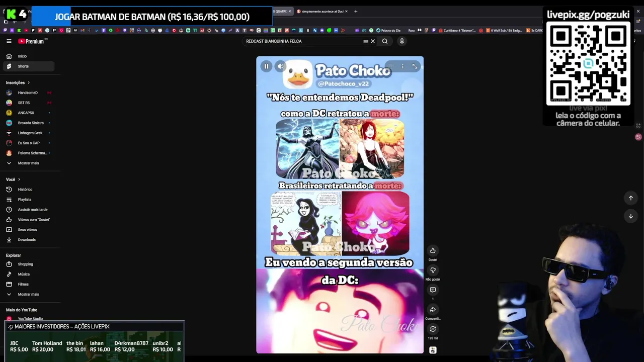Screen dimensions: 644x362
Task: Mute the Short with the speaker icon
Action: coord(281,66)
